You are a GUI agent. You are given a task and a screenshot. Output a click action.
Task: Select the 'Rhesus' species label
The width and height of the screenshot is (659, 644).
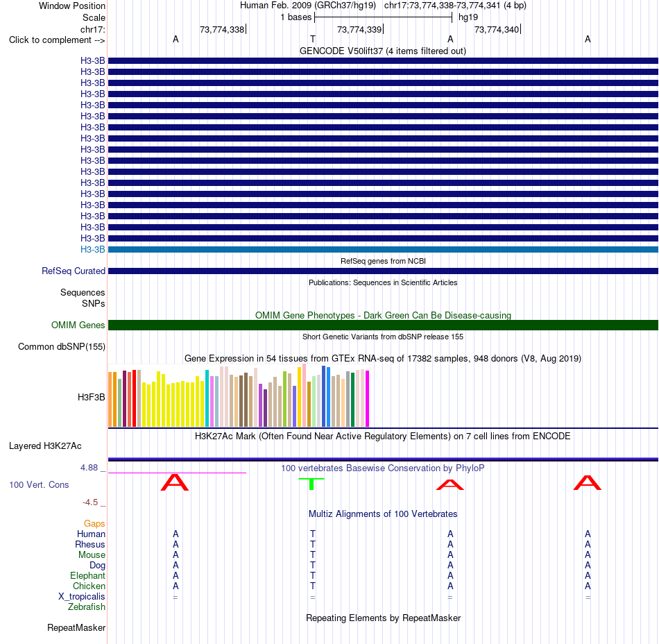pyautogui.click(x=90, y=544)
